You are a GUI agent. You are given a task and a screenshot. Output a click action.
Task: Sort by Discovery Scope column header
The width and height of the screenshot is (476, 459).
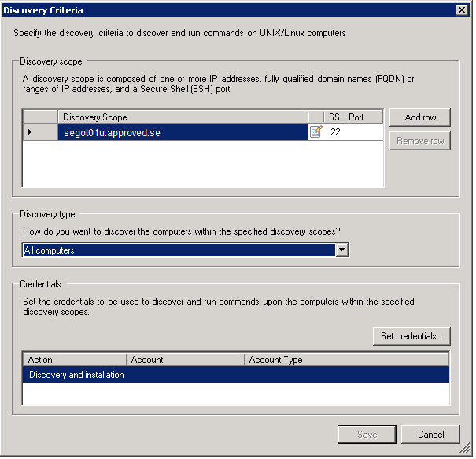tap(183, 117)
